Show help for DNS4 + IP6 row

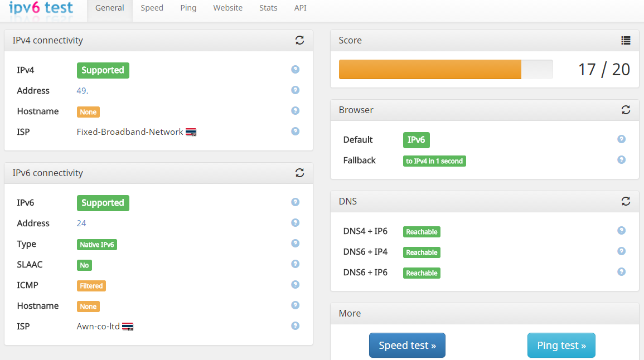click(621, 231)
